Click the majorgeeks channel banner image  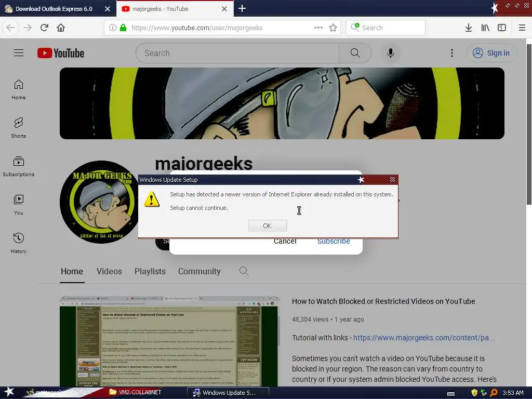[x=282, y=103]
